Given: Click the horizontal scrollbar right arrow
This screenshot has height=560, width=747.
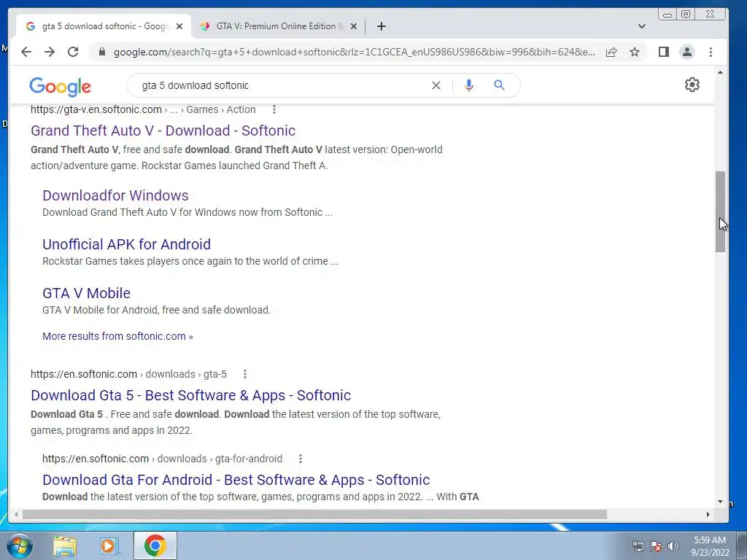Looking at the screenshot, I should [708, 514].
